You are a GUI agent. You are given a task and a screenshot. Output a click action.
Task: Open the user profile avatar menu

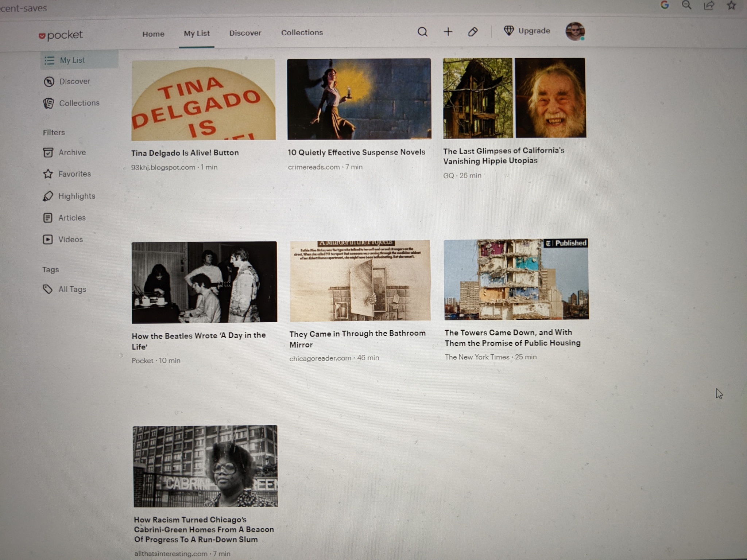pos(575,31)
